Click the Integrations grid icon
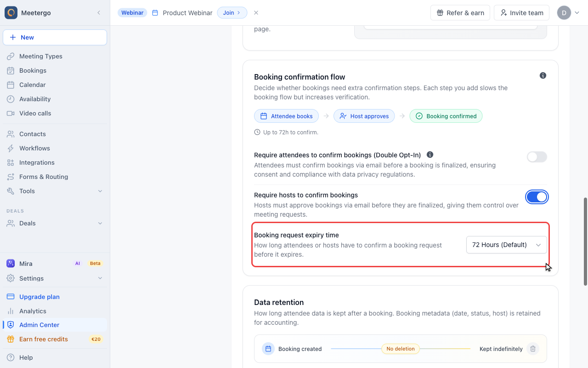588x368 pixels. (x=11, y=162)
